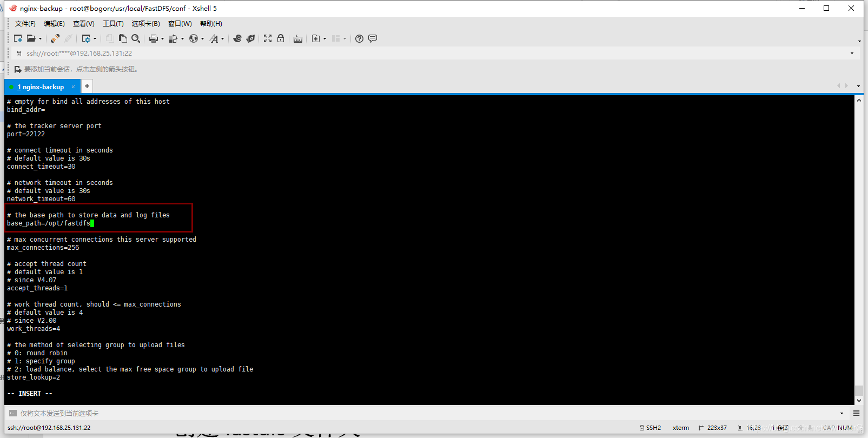Viewport: 868px width, 438px height.
Task: Click the Find magnifier icon
Action: [136, 38]
